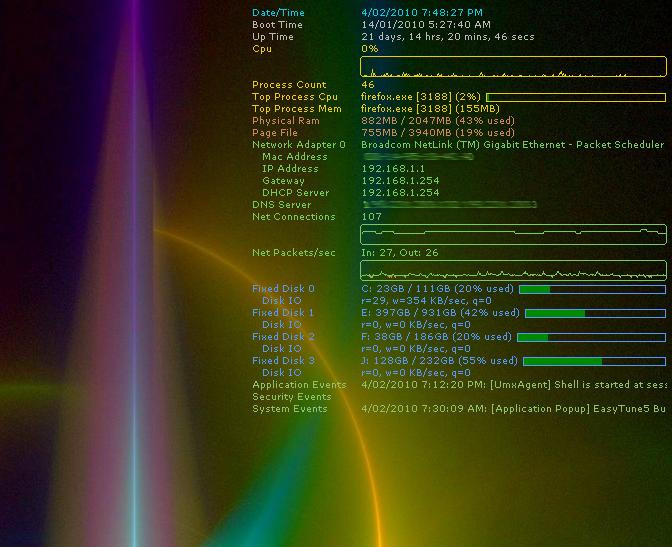Image resolution: width=672 pixels, height=547 pixels.
Task: Click the Top Process Cpu usage bar
Action: point(576,97)
